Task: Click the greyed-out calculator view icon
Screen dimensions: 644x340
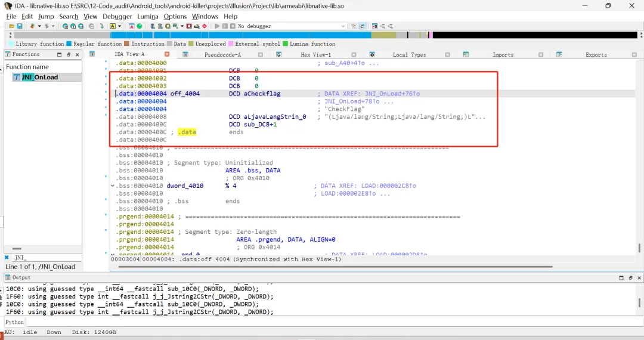Action: tap(91, 26)
